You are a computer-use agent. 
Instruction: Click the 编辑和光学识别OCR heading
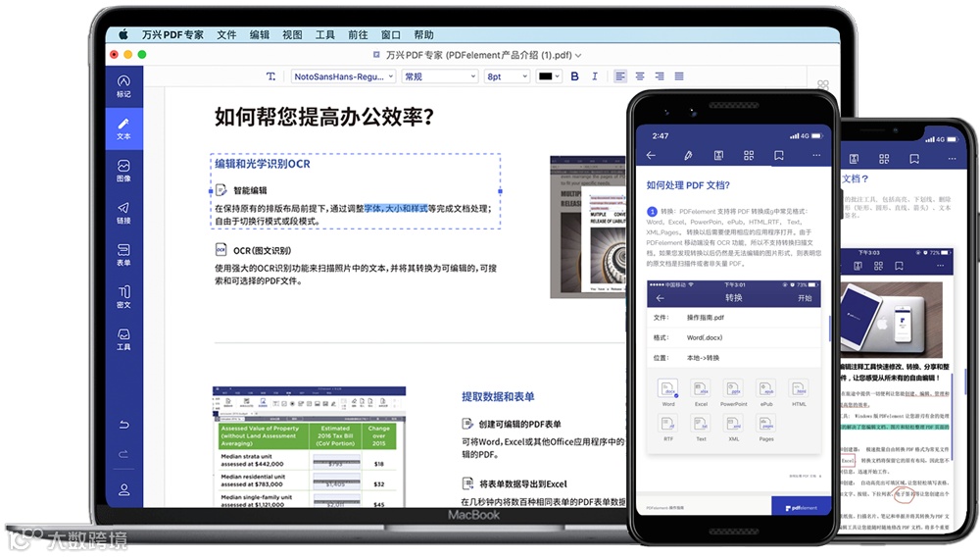click(263, 164)
